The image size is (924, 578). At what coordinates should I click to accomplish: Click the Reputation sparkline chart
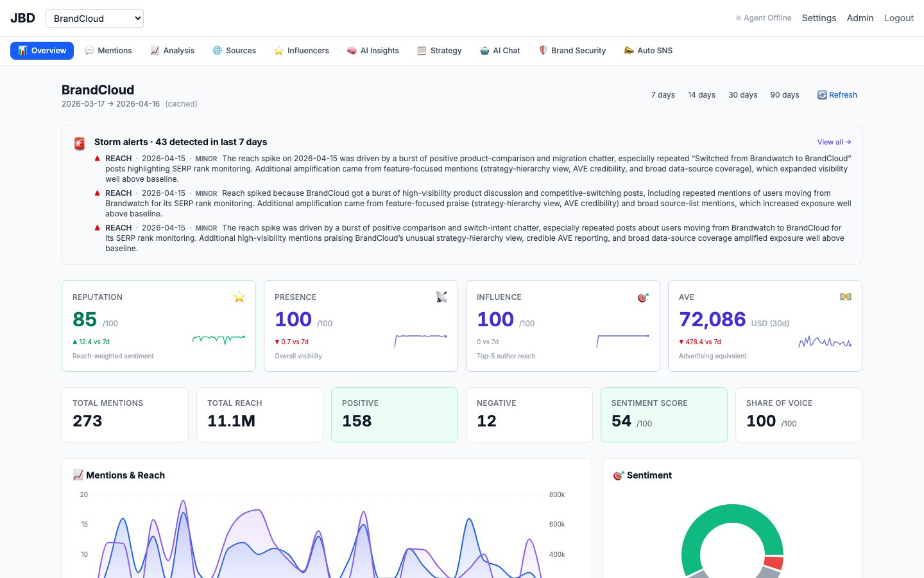pyautogui.click(x=219, y=339)
